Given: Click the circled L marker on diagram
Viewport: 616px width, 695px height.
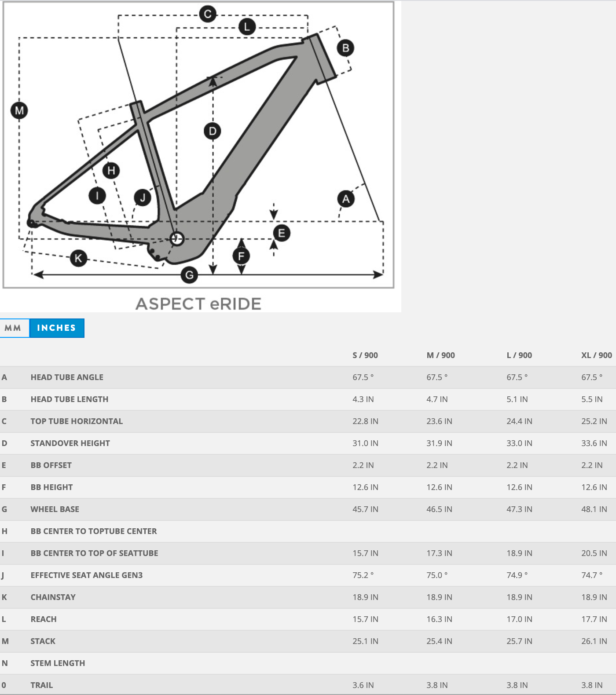Looking at the screenshot, I should pyautogui.click(x=247, y=27).
